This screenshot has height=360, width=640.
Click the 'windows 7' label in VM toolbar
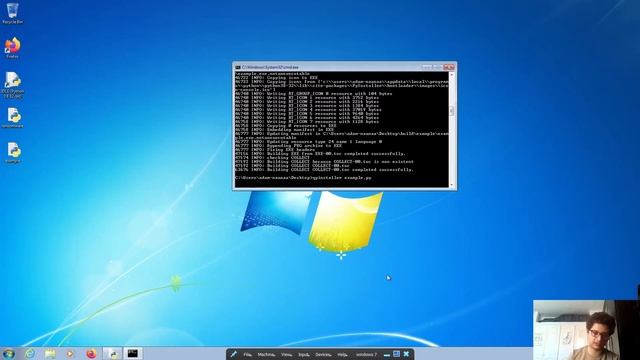[x=366, y=355]
